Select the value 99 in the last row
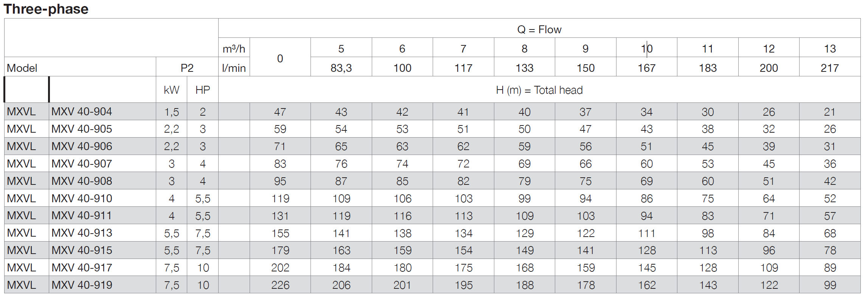The height and width of the screenshot is (299, 868). (x=829, y=285)
